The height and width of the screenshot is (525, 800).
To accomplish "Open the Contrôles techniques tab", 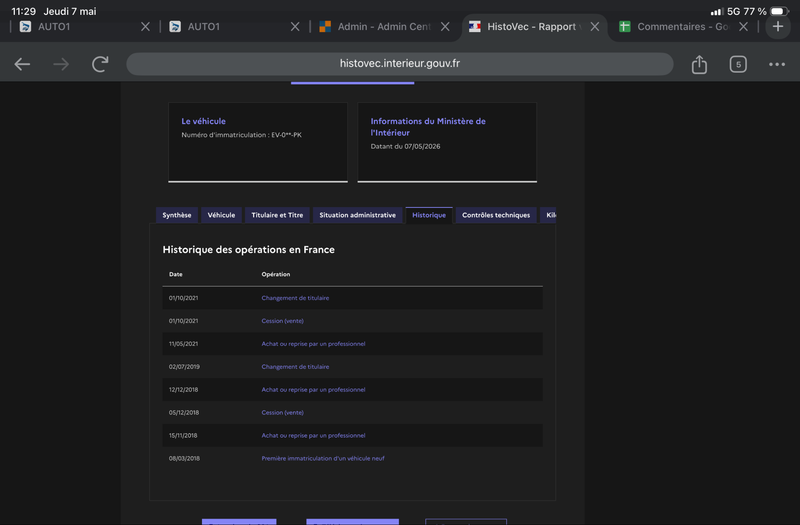I will pos(496,215).
